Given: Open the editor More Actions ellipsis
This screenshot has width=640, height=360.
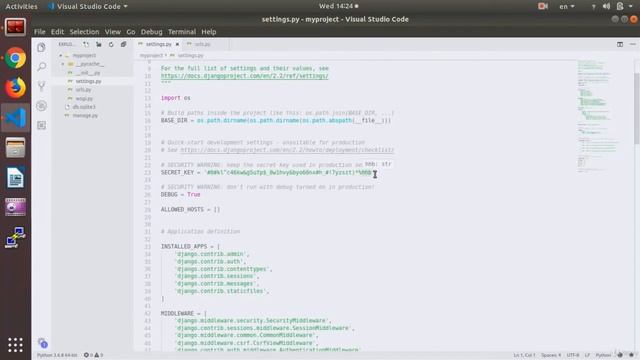Looking at the screenshot, I should (x=632, y=44).
